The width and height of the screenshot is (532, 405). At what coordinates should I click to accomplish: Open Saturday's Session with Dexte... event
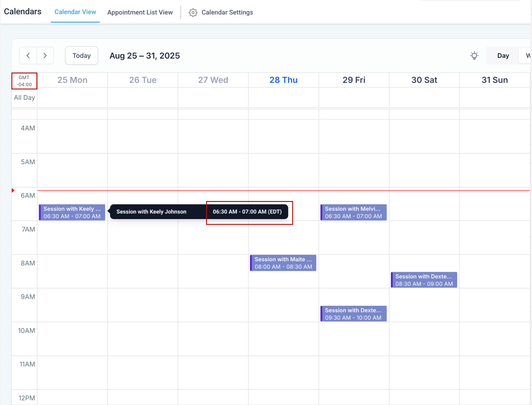click(x=424, y=280)
